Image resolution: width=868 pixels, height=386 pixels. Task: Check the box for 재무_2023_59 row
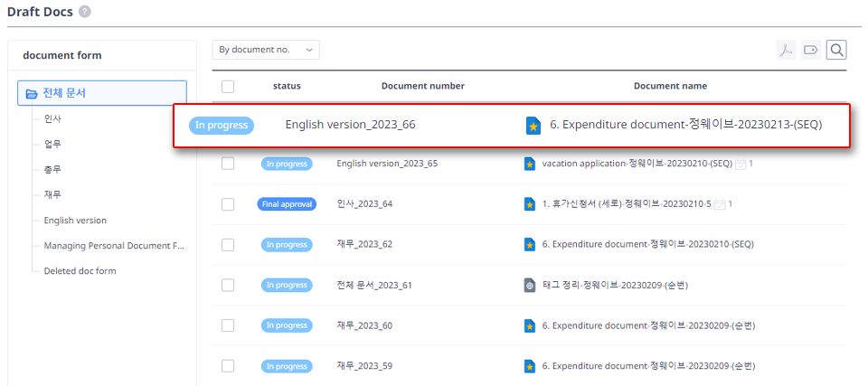coord(228,366)
